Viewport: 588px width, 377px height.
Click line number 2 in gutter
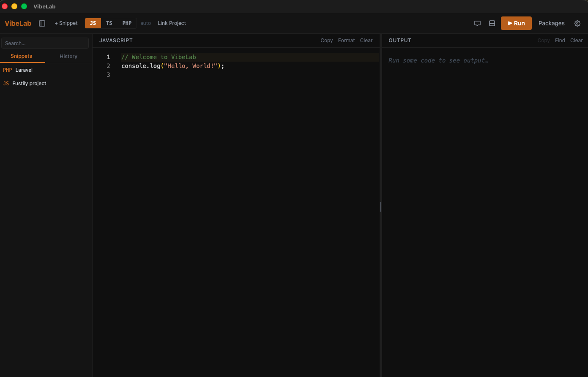pyautogui.click(x=108, y=66)
